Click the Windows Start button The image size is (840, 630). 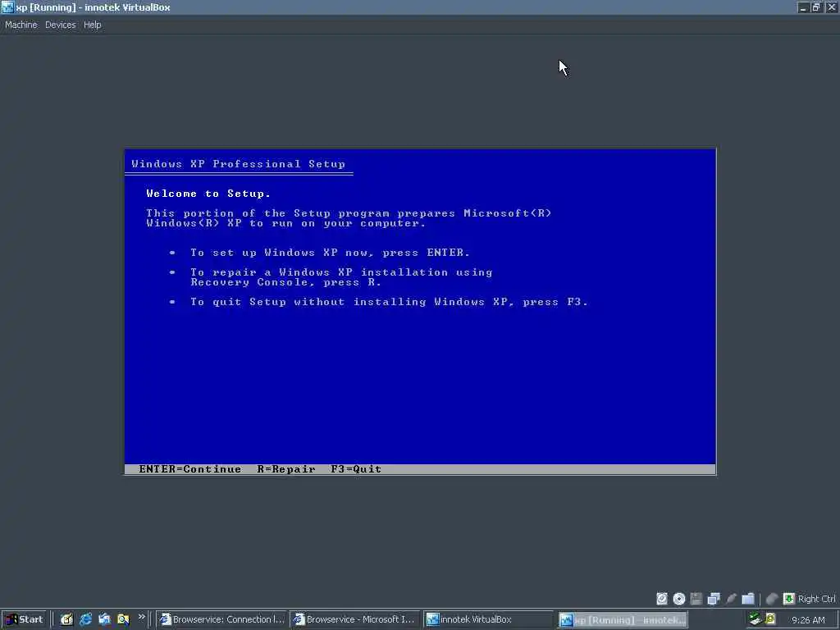pyautogui.click(x=24, y=619)
